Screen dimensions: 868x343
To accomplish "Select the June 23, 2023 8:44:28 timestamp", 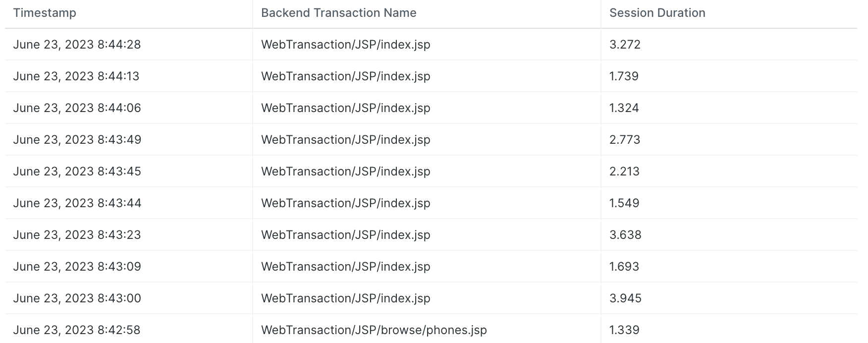I will pos(77,45).
